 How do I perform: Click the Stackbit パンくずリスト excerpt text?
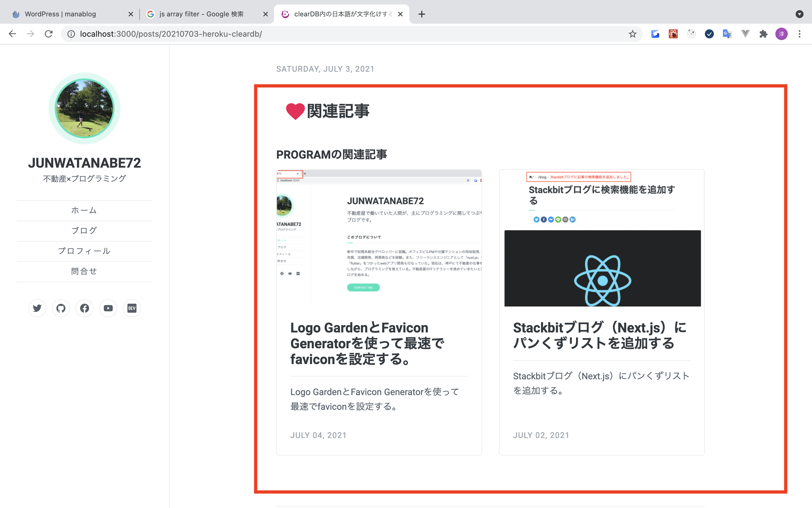point(601,383)
